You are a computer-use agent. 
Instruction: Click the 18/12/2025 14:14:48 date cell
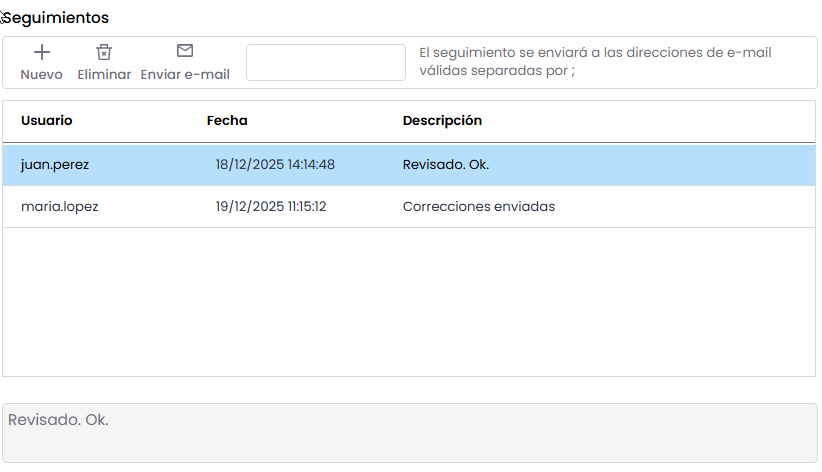tap(275, 165)
